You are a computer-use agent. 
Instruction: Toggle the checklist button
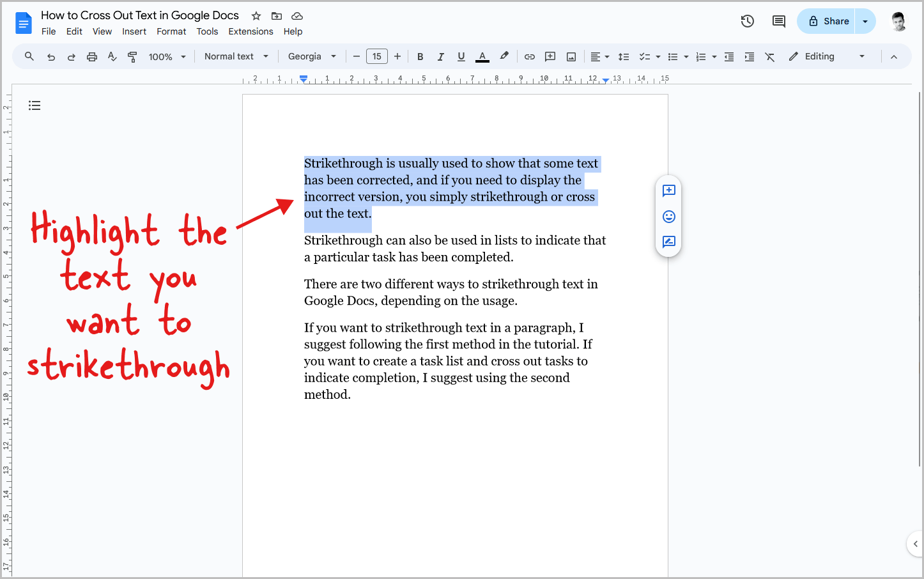point(645,57)
